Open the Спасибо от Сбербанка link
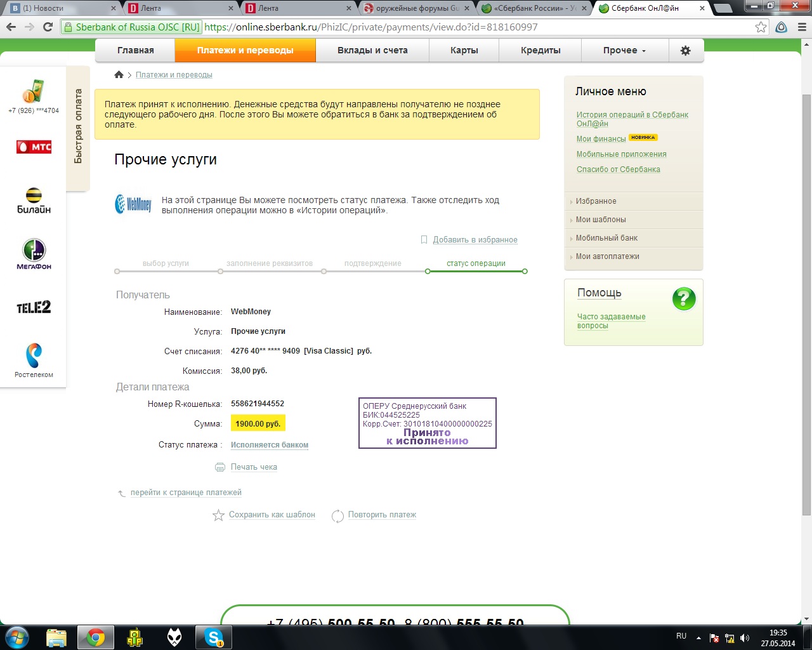Screen dimensions: 812x650 pos(618,169)
